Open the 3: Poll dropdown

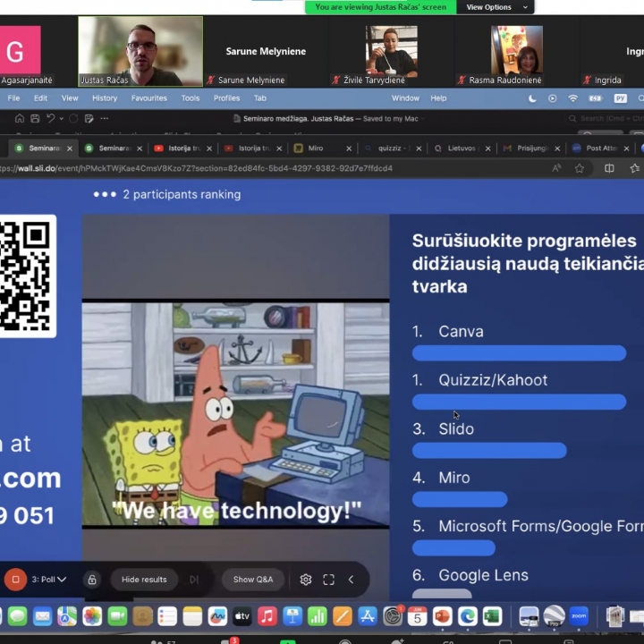pyautogui.click(x=49, y=580)
